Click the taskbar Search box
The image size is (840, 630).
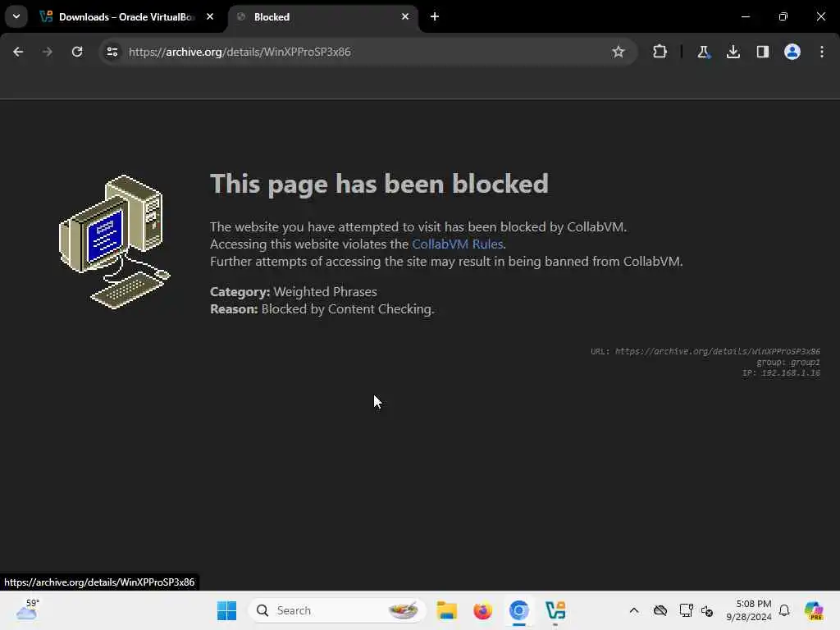[337, 610]
